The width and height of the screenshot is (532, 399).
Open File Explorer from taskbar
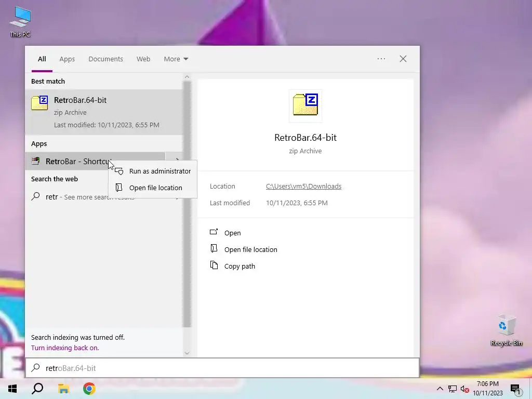click(63, 389)
